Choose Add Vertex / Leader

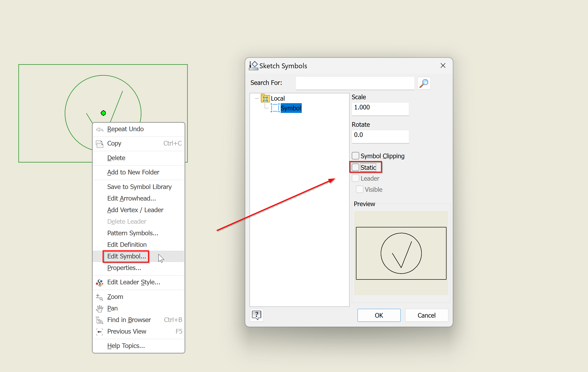click(138, 210)
